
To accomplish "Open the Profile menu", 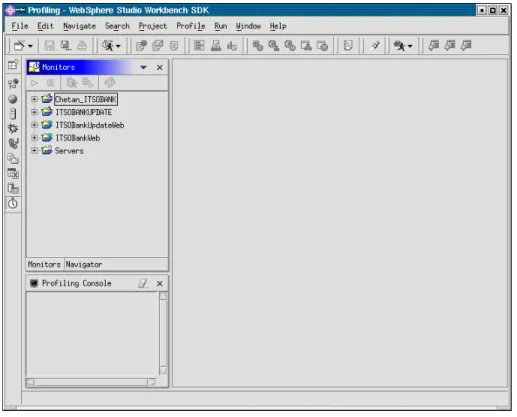I will (x=191, y=26).
